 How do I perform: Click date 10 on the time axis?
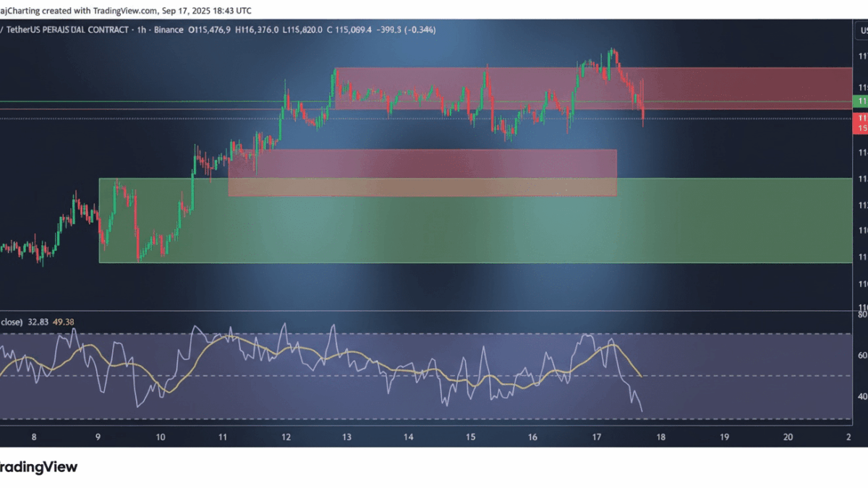tap(160, 437)
